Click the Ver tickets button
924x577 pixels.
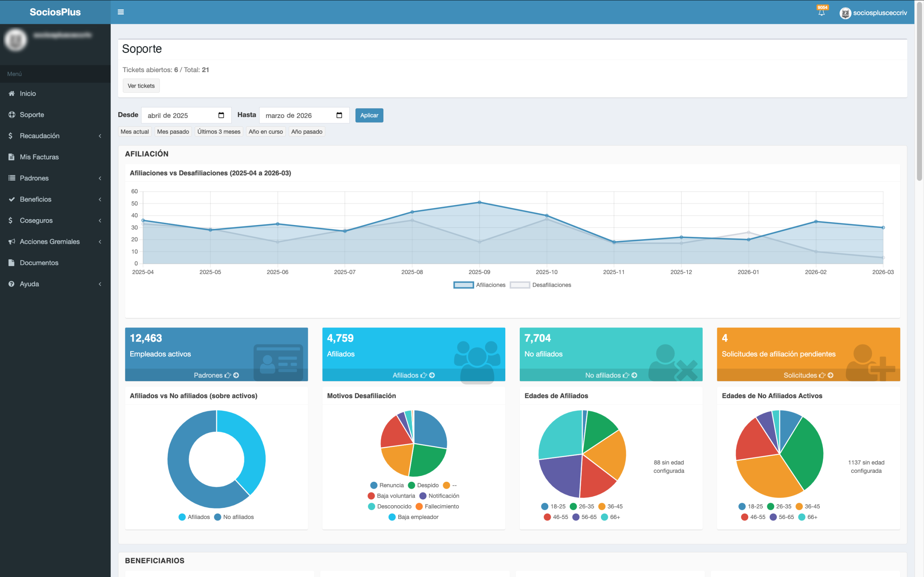pyautogui.click(x=141, y=86)
